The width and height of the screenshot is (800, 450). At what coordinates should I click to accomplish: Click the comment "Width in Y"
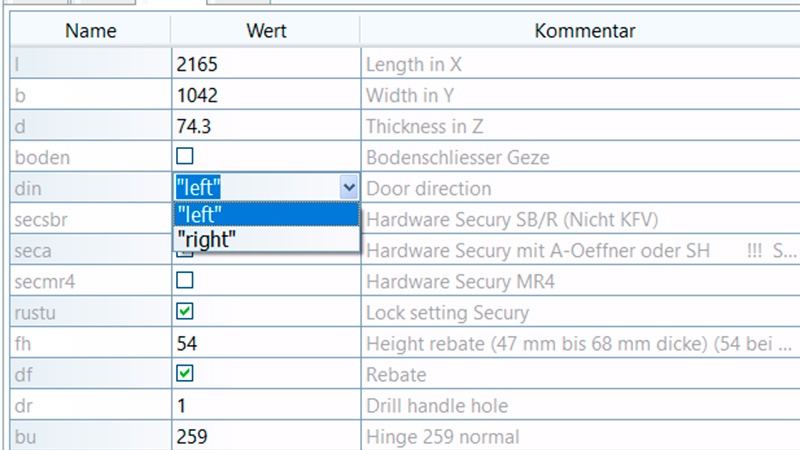click(410, 95)
